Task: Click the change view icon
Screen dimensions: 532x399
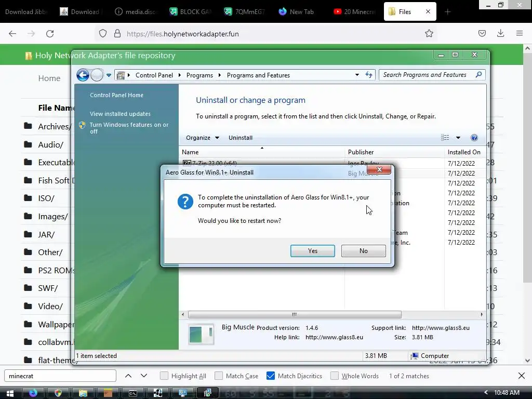Action: pos(445,138)
